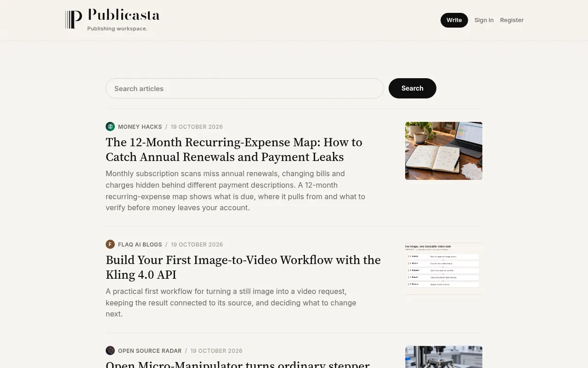Open the MONEY HACKS publication link
This screenshot has height=368, width=588.
point(140,127)
